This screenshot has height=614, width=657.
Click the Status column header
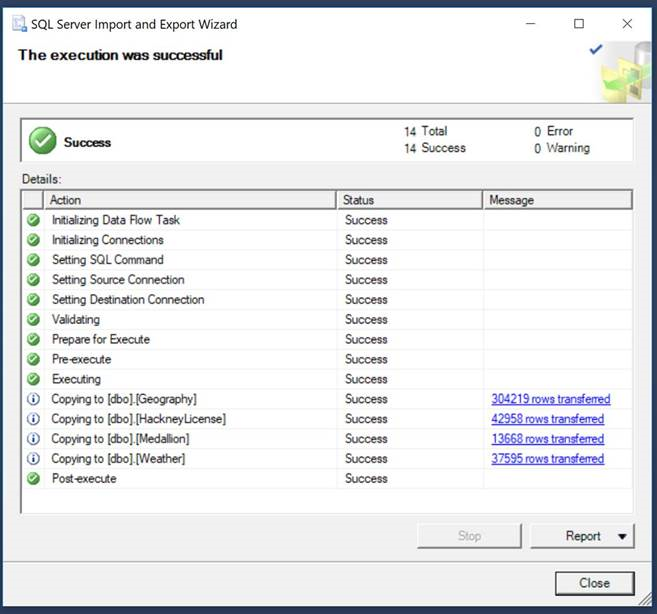click(409, 200)
